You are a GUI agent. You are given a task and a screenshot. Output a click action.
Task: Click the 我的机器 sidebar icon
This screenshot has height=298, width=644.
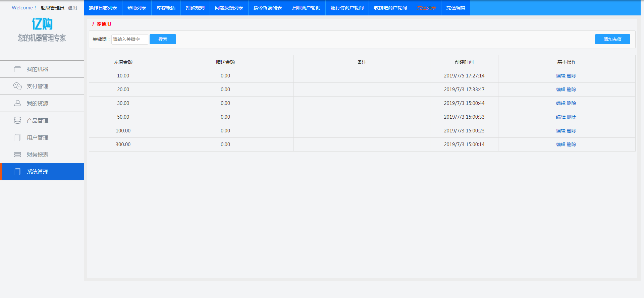(17, 69)
